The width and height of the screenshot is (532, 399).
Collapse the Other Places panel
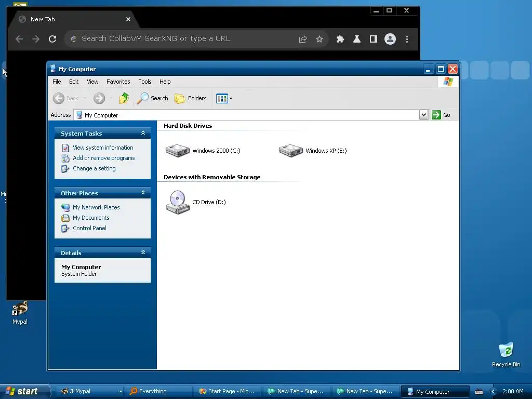click(143, 193)
